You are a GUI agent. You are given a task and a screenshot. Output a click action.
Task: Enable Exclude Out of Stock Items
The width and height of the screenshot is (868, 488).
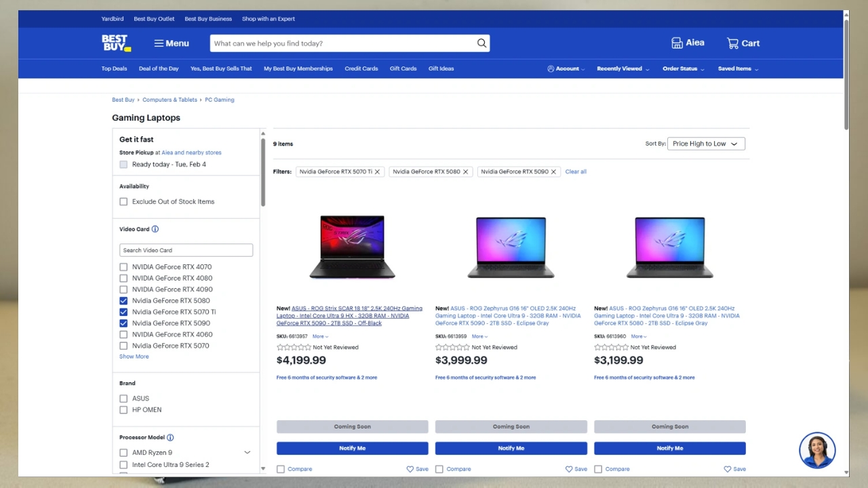click(x=123, y=202)
